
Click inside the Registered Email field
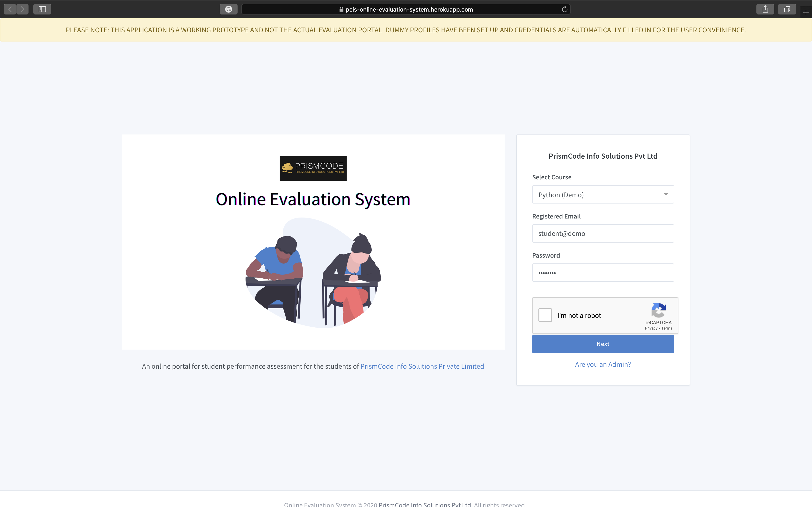[x=603, y=233]
